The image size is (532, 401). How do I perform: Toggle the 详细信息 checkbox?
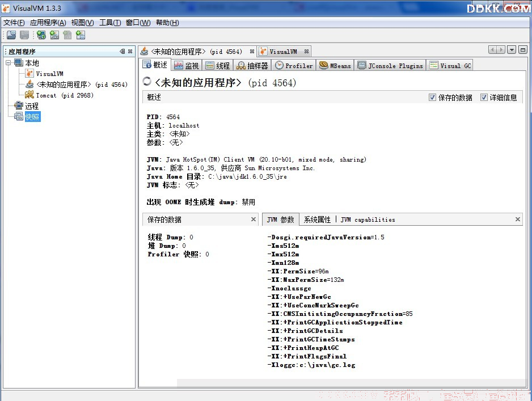[x=484, y=98]
